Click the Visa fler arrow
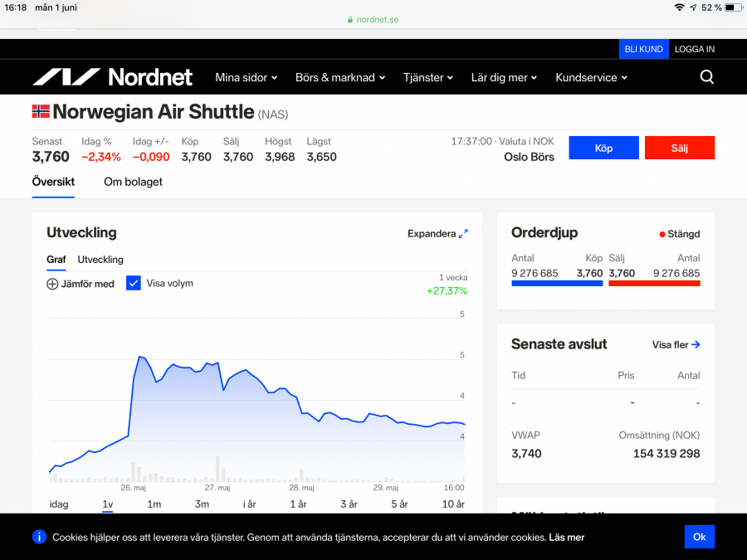747x560 pixels. [x=696, y=344]
